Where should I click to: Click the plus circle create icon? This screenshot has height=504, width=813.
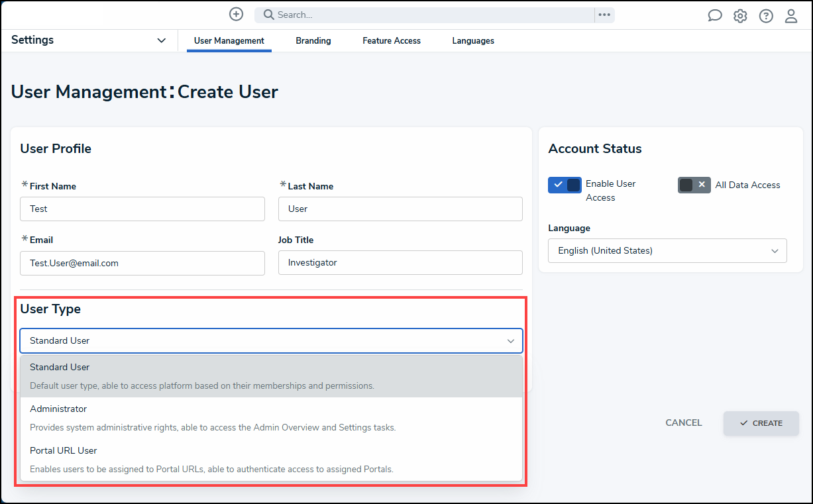(236, 14)
